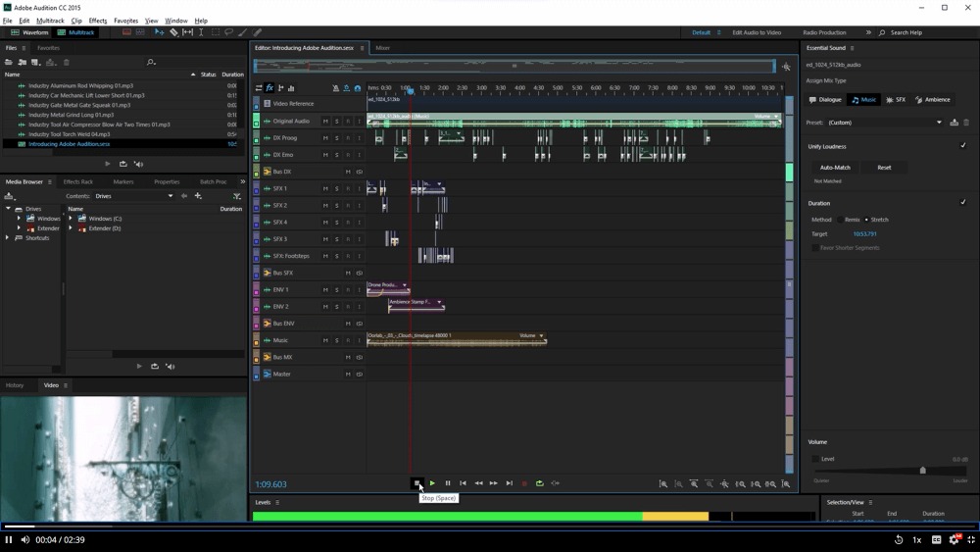The width and height of the screenshot is (980, 552).
Task: Show the fx Effects track controls
Action: pos(269,88)
